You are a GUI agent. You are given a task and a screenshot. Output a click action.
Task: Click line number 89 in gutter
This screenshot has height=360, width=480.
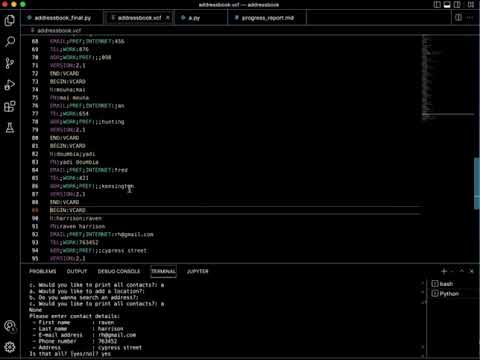click(35, 210)
